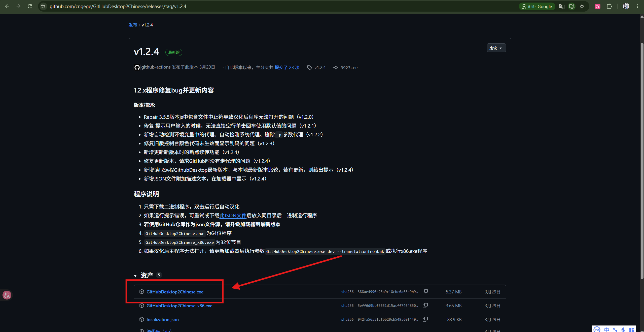Go back to the previous page
The width and height of the screenshot is (644, 332).
coord(7,6)
